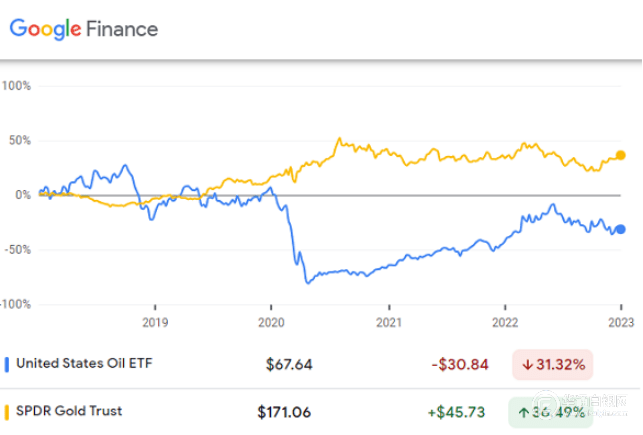Click the +$45.73 change value
Viewport: 643px width, 435px height.
460,411
